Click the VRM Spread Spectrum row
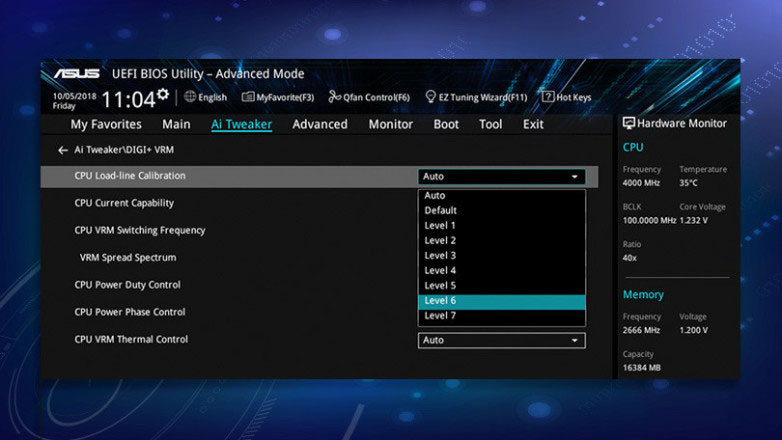This screenshot has height=440, width=782. coord(128,258)
